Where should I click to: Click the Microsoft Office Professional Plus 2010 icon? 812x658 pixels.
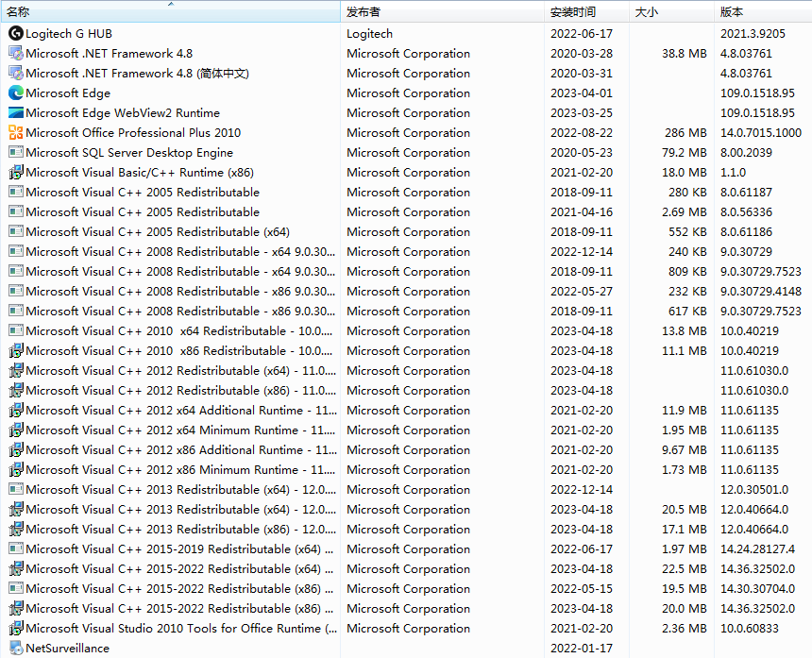click(16, 132)
